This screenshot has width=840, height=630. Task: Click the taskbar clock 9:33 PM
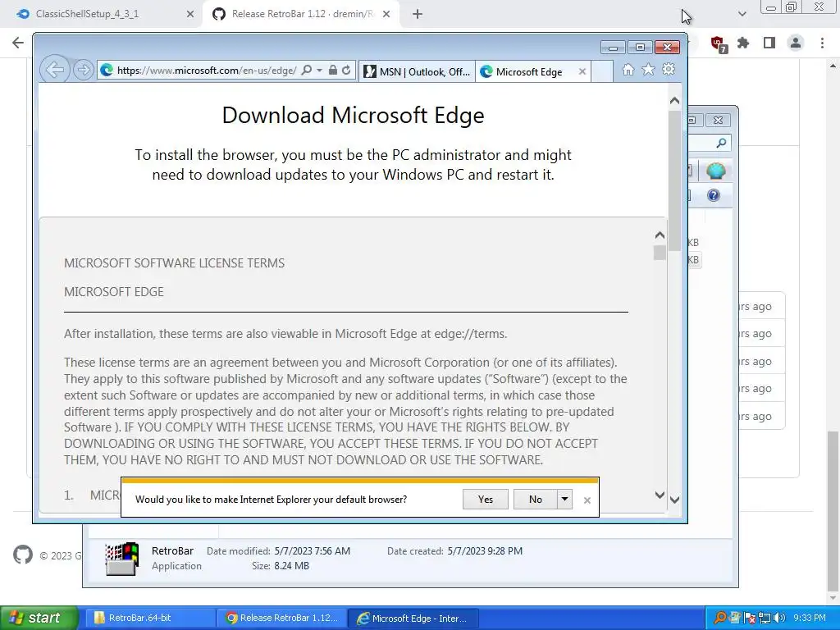810,618
